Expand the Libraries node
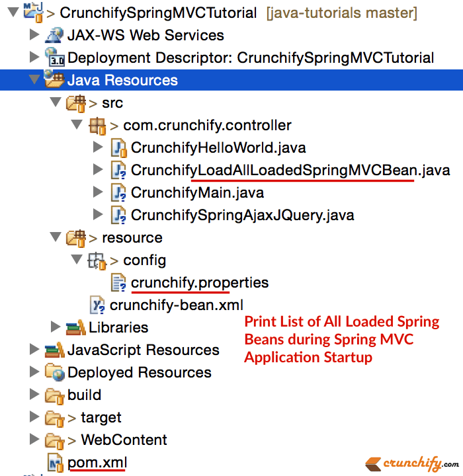The width and height of the screenshot is (463, 476). [56, 327]
